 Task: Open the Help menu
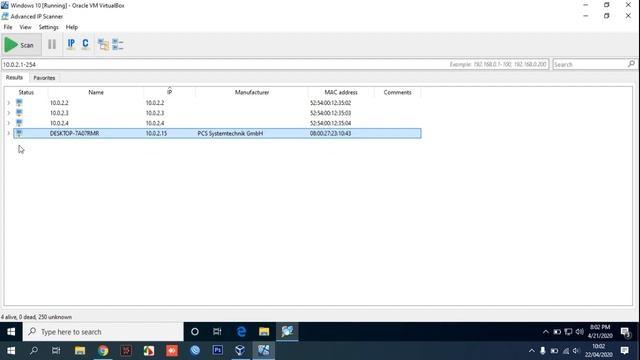click(71, 27)
